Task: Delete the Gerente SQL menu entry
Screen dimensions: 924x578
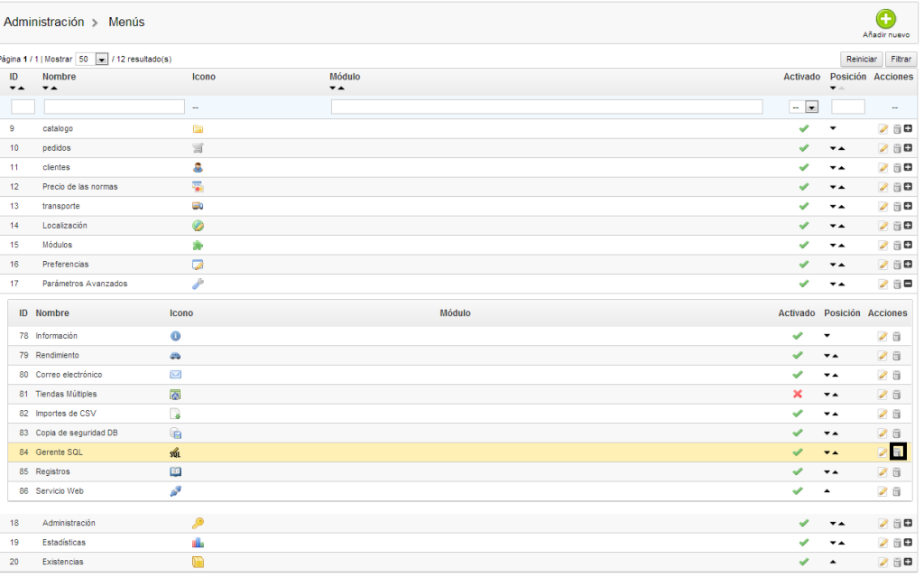Action: click(897, 452)
